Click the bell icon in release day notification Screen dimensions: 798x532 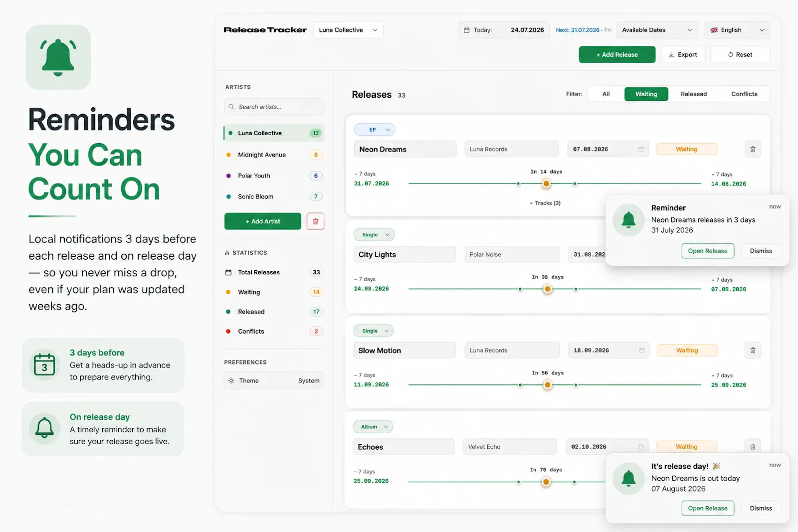coord(628,479)
